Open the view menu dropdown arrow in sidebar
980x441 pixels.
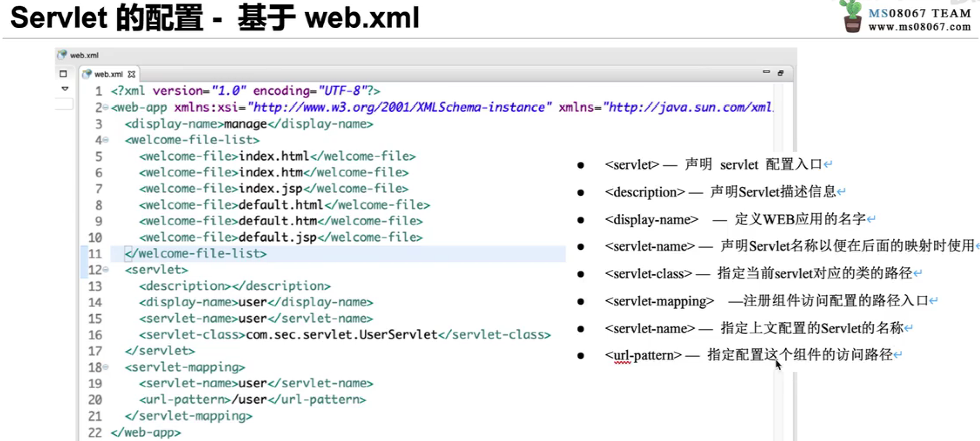(65, 88)
